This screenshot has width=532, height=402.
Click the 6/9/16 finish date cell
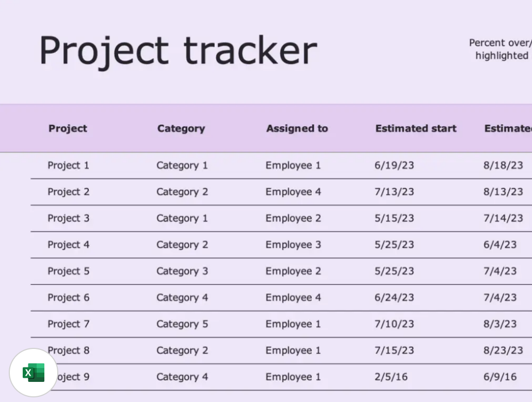tap(500, 377)
